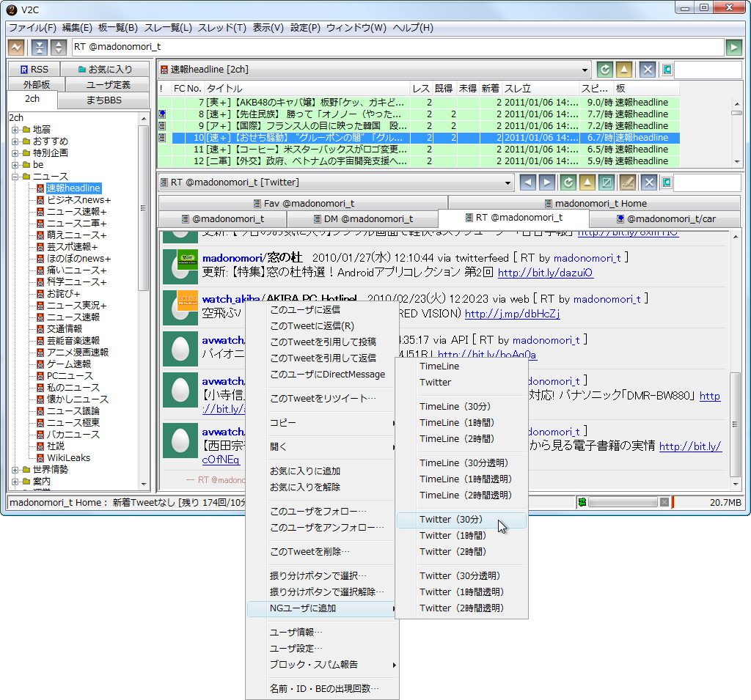This screenshot has width=751, height=700.
Task: Open the watch_akiba user link
Action: [230, 299]
